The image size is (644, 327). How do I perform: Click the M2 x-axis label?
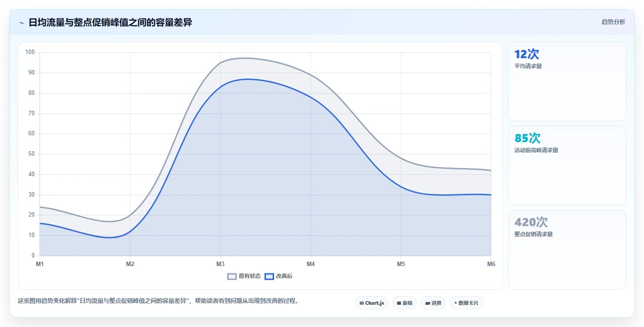(x=130, y=264)
